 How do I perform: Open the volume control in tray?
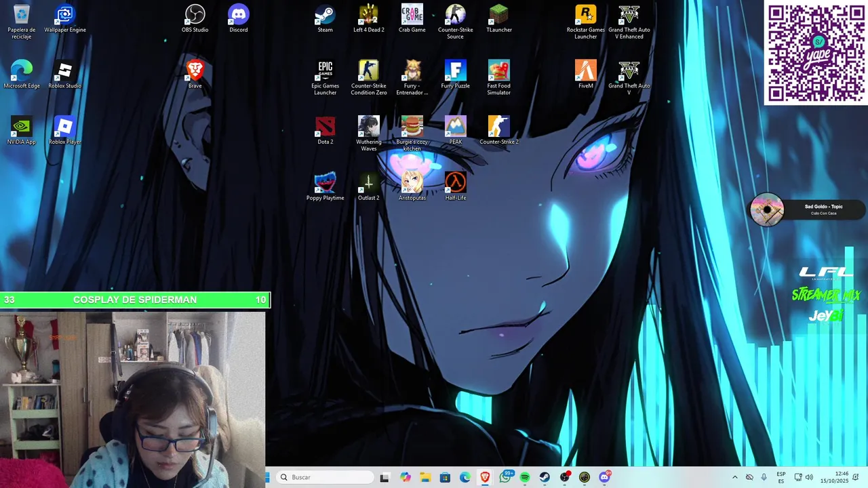point(809,477)
